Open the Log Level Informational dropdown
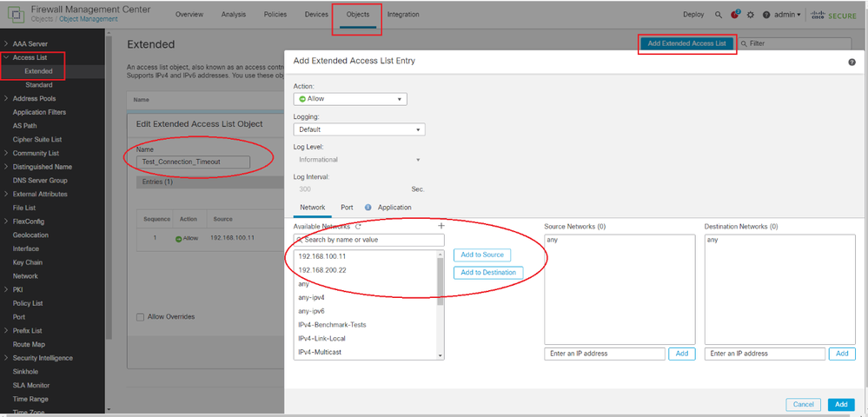 point(359,160)
